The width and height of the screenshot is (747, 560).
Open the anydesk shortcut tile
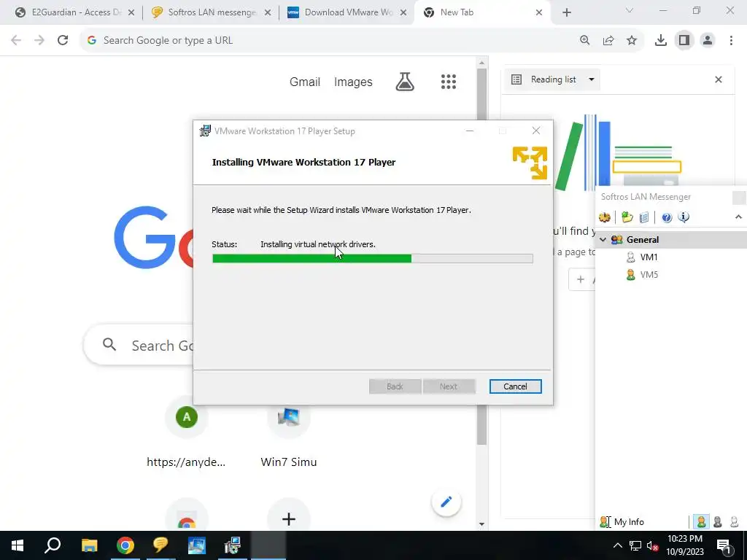point(186,433)
